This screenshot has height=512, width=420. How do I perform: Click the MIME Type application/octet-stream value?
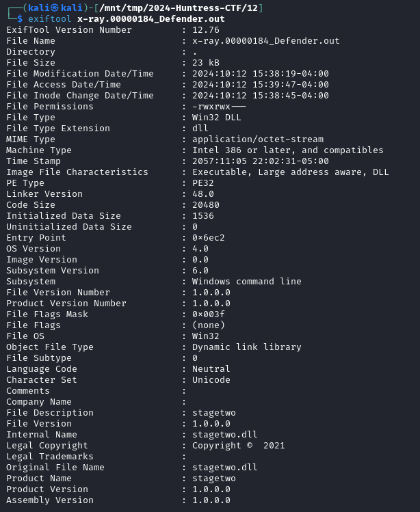pos(258,139)
